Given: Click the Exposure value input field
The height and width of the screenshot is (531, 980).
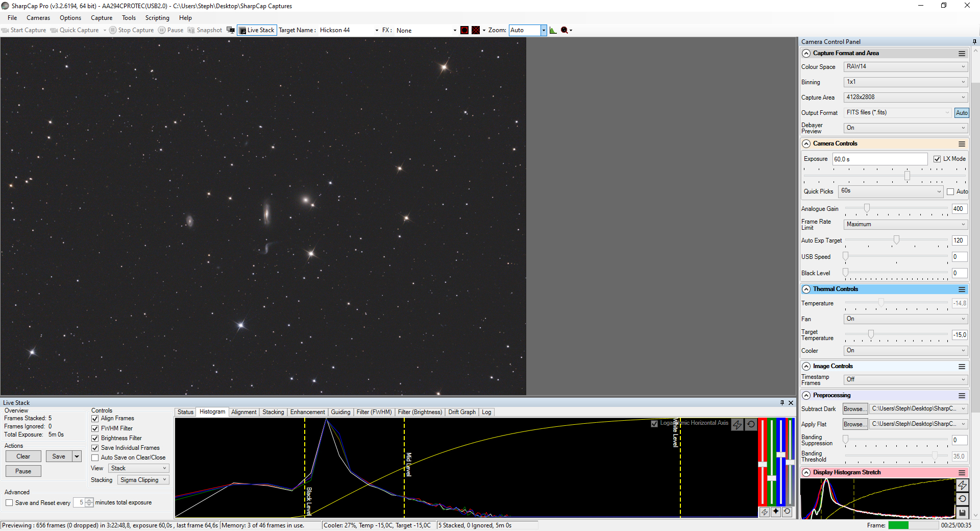Looking at the screenshot, I should coord(880,159).
